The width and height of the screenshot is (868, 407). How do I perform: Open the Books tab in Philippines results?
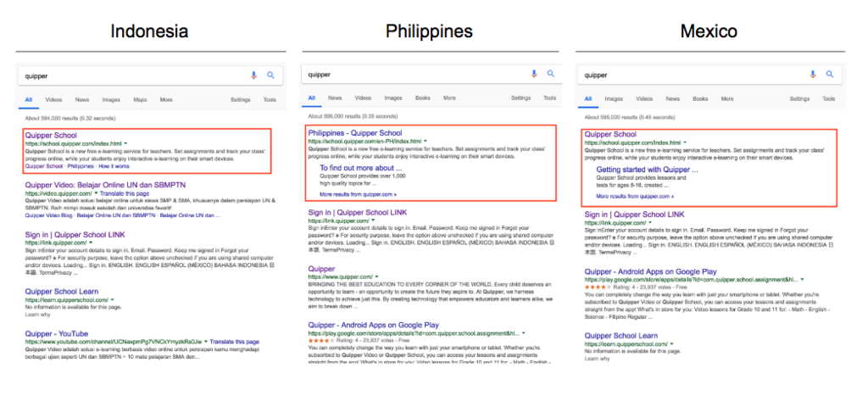(x=422, y=98)
